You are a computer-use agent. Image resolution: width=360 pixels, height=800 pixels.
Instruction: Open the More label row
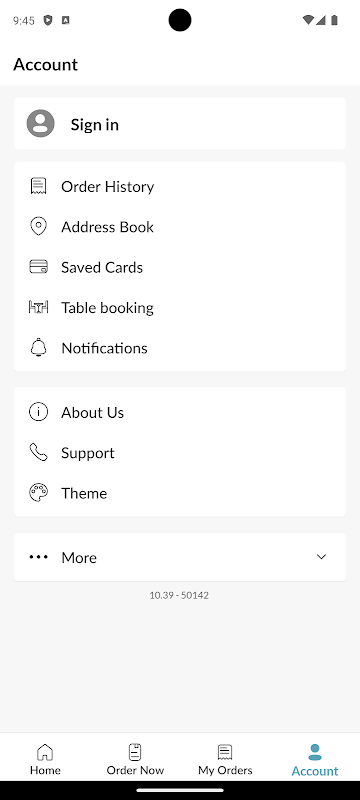coord(180,557)
